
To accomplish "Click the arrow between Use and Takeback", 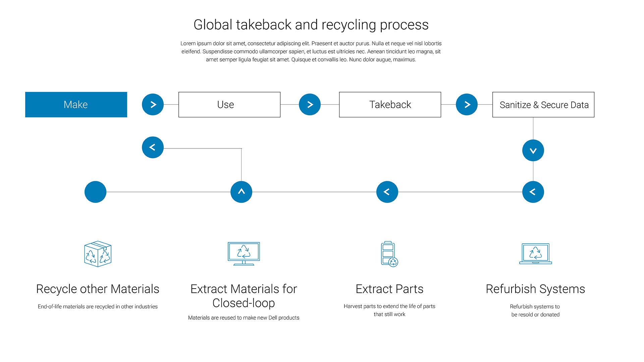I will click(310, 105).
